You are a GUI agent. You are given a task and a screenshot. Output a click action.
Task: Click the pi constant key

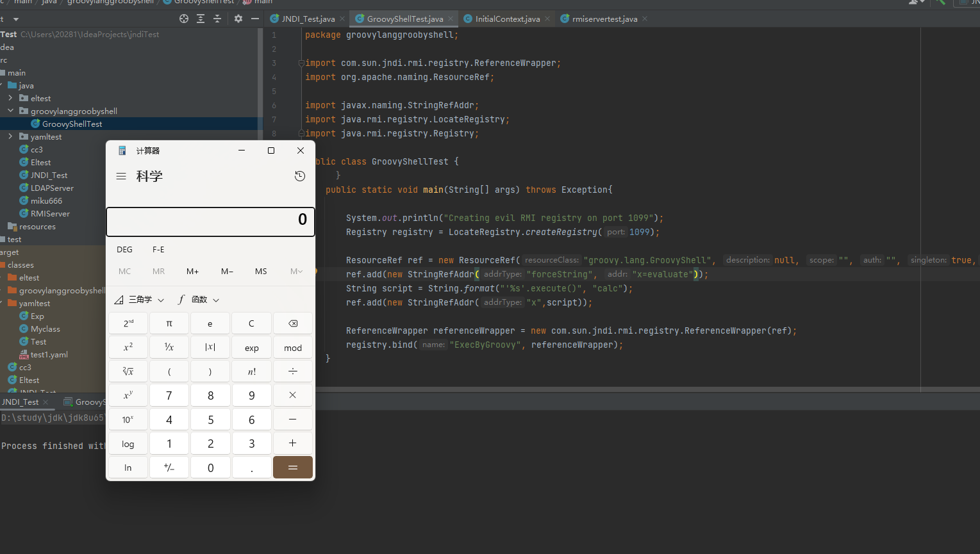click(x=169, y=323)
